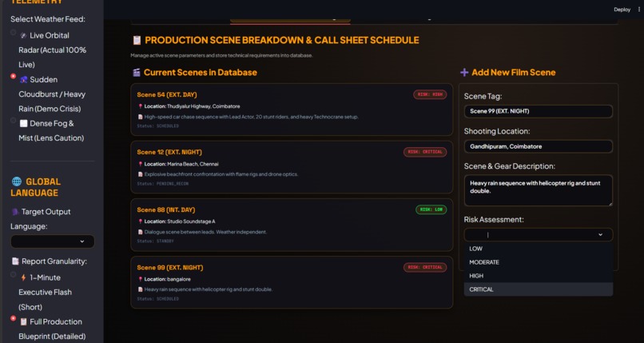Edit the Scene Tag input field

pyautogui.click(x=538, y=111)
